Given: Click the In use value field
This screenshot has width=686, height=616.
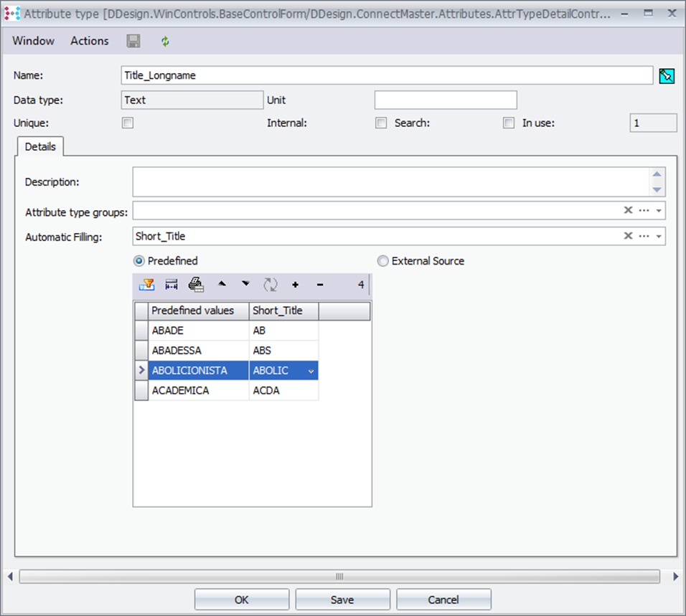Looking at the screenshot, I should pyautogui.click(x=653, y=123).
